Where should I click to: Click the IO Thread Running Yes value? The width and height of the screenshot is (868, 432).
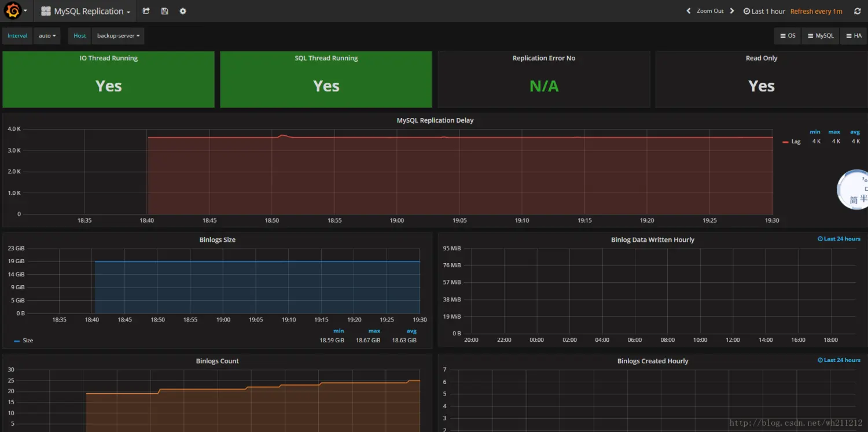click(109, 86)
